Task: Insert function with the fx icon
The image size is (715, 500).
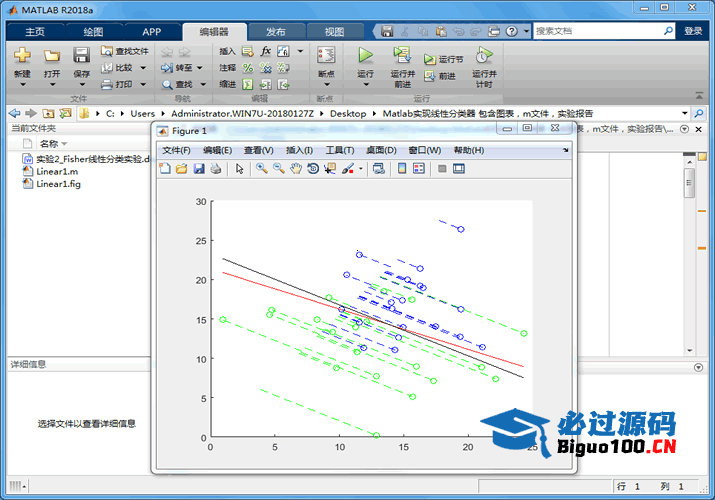Action: point(265,51)
